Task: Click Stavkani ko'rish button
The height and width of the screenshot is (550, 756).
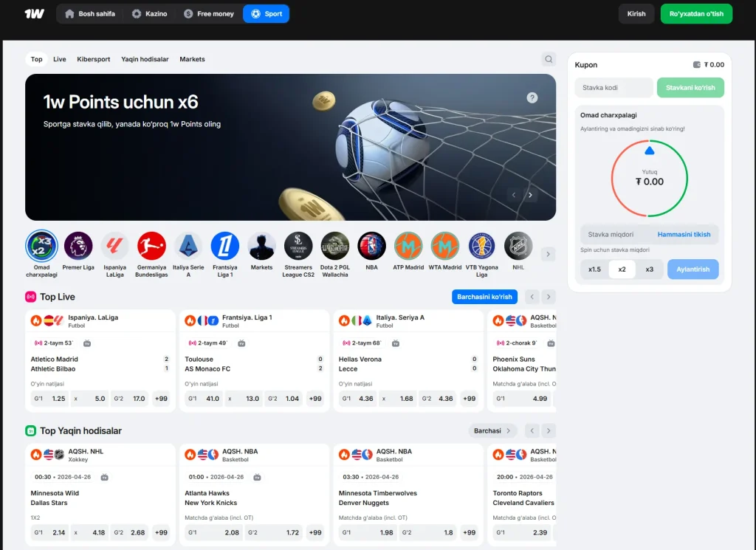Action: click(690, 88)
